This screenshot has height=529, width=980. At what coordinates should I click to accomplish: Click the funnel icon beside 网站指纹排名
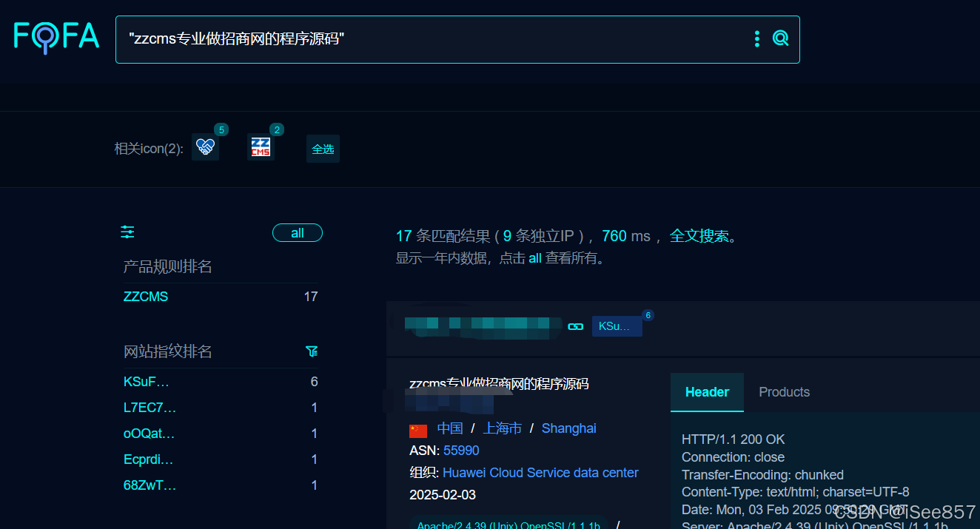(x=312, y=351)
